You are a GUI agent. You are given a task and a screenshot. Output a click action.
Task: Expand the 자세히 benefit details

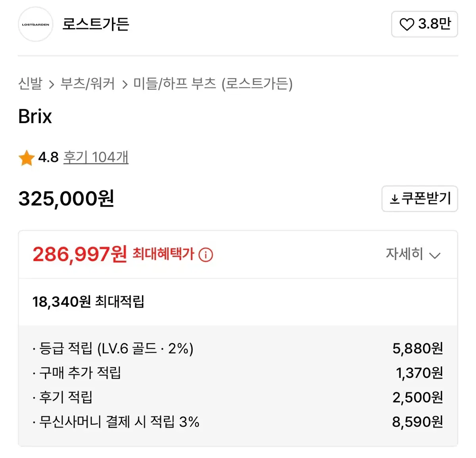[x=405, y=254]
